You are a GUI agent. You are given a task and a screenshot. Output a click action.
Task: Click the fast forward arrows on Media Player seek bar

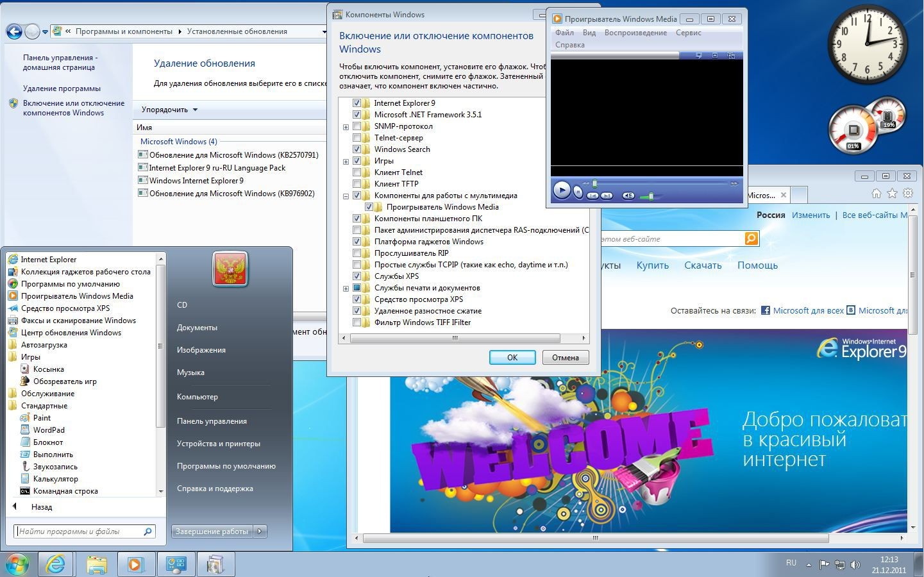click(734, 183)
